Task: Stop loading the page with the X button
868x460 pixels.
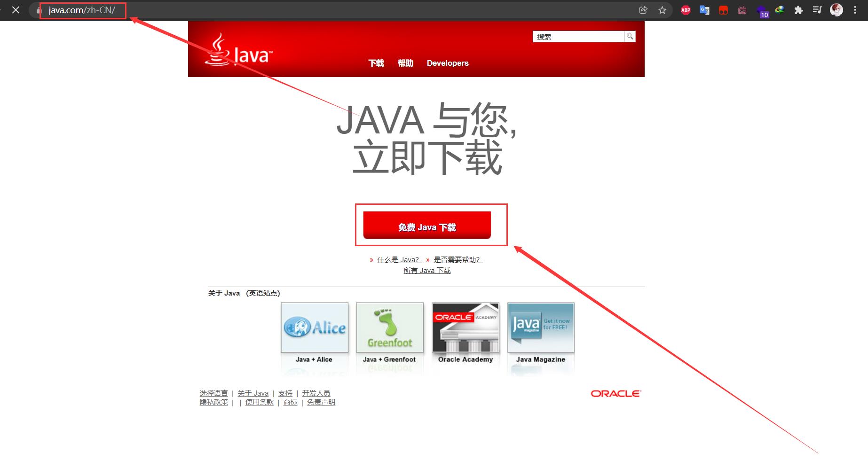Action: point(16,10)
